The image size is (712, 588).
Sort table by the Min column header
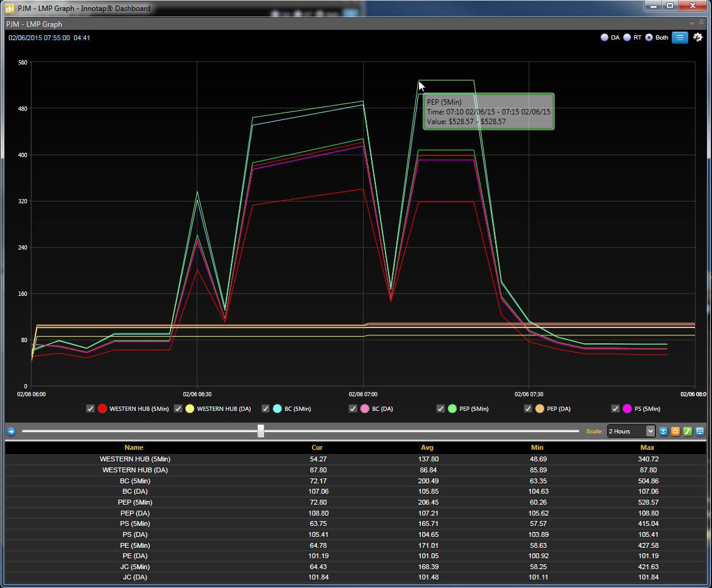click(x=537, y=447)
